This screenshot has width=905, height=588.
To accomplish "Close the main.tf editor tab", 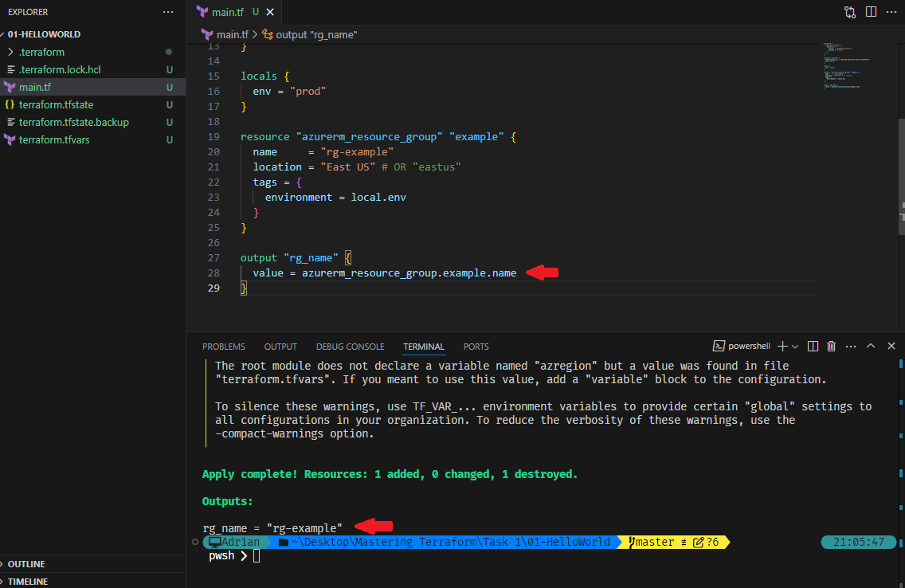I will pos(270,11).
